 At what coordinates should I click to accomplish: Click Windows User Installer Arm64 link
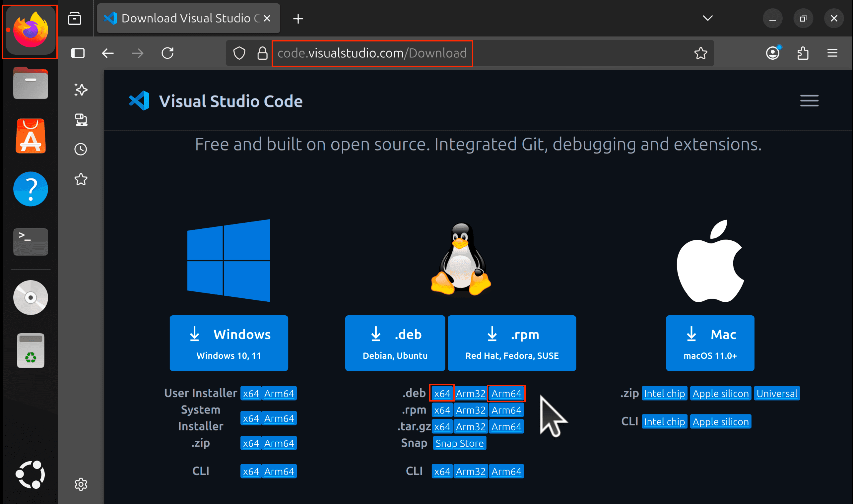279,393
